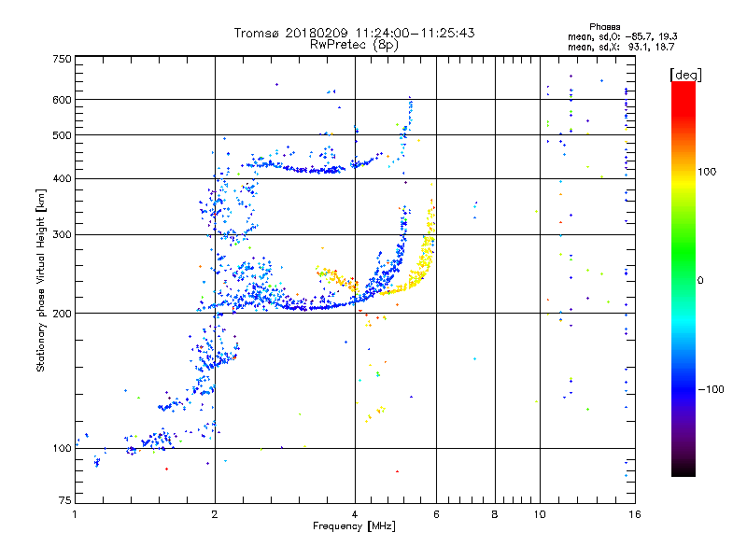Screen dimensions: 747x560
Task: Click the x-axis label '10'
Action: coord(540,514)
